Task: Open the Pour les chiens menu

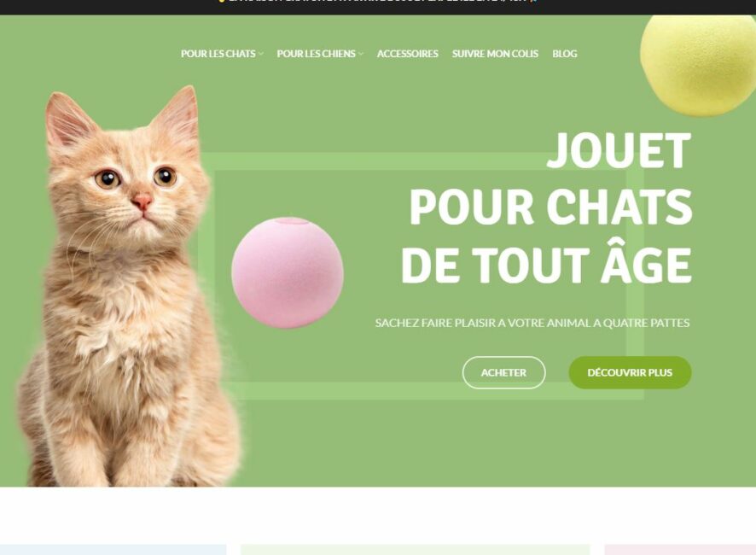Action: (317, 54)
